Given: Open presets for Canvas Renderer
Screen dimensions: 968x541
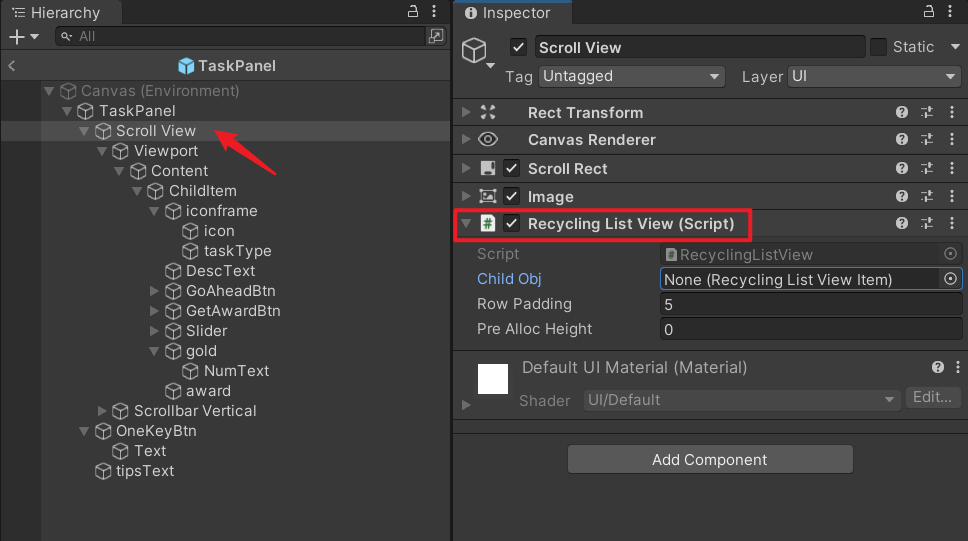Looking at the screenshot, I should [927, 140].
